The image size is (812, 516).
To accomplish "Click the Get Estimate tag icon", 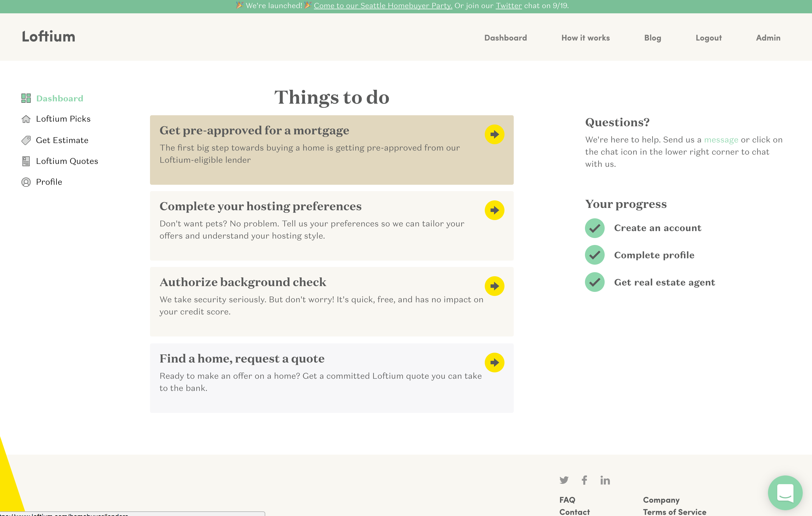I will (26, 140).
